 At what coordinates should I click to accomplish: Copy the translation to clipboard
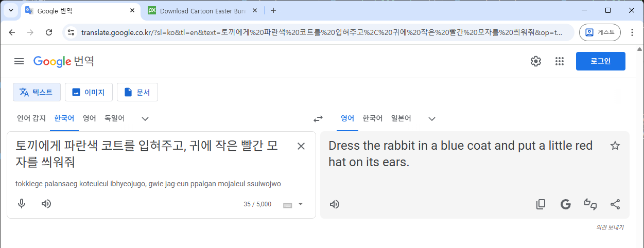pyautogui.click(x=541, y=204)
